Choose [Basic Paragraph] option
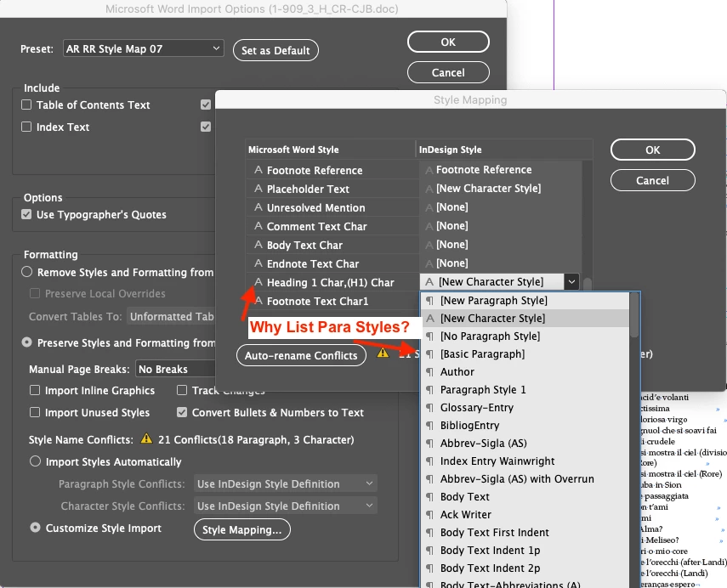The image size is (727, 588). pyautogui.click(x=525, y=354)
